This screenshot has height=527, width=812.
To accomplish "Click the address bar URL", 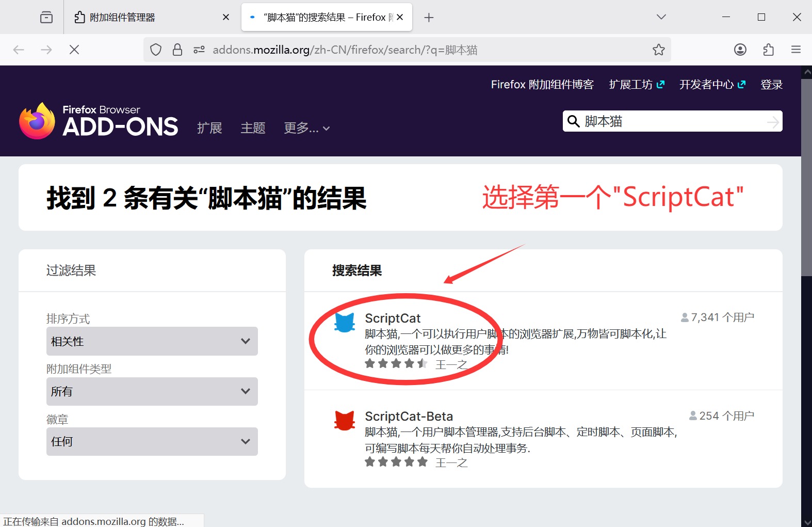I will pos(345,50).
